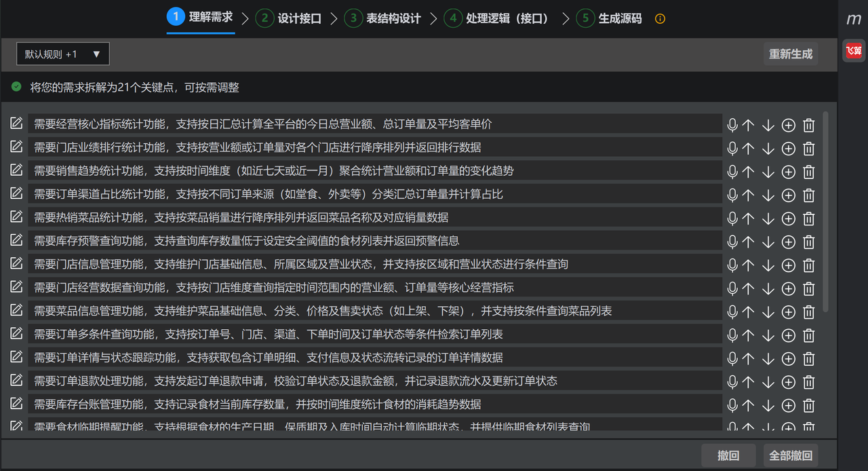This screenshot has height=471, width=868.
Task: Click the m icon in the right sidebar
Action: pos(854,19)
